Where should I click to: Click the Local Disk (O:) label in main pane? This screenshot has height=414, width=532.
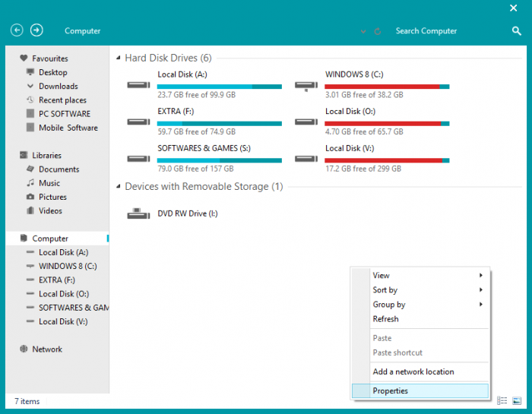click(350, 111)
